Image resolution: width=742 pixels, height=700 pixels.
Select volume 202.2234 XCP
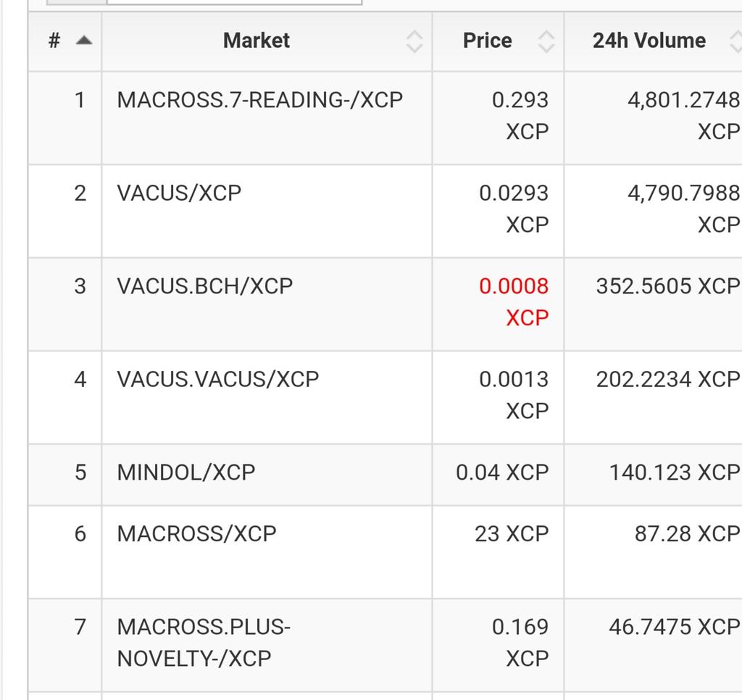click(667, 380)
